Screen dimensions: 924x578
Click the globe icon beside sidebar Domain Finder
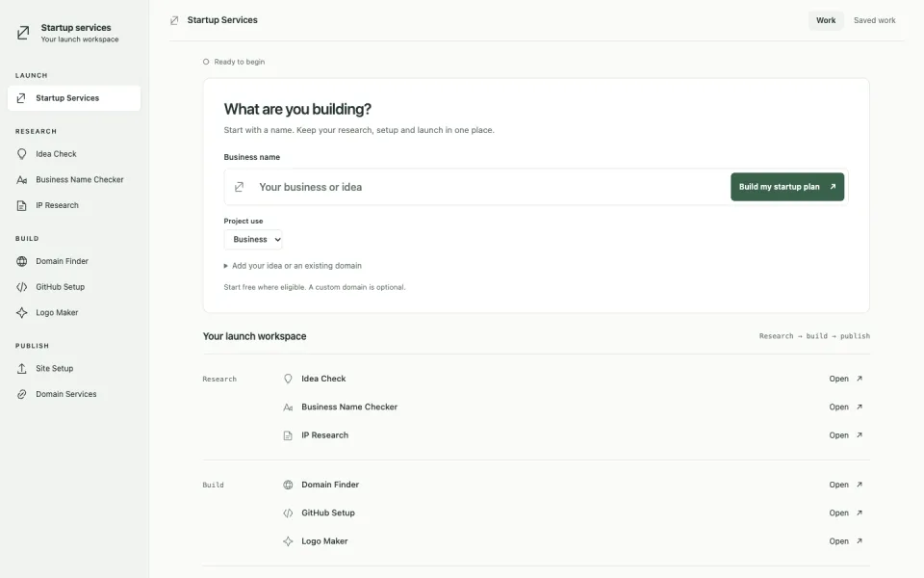22,261
